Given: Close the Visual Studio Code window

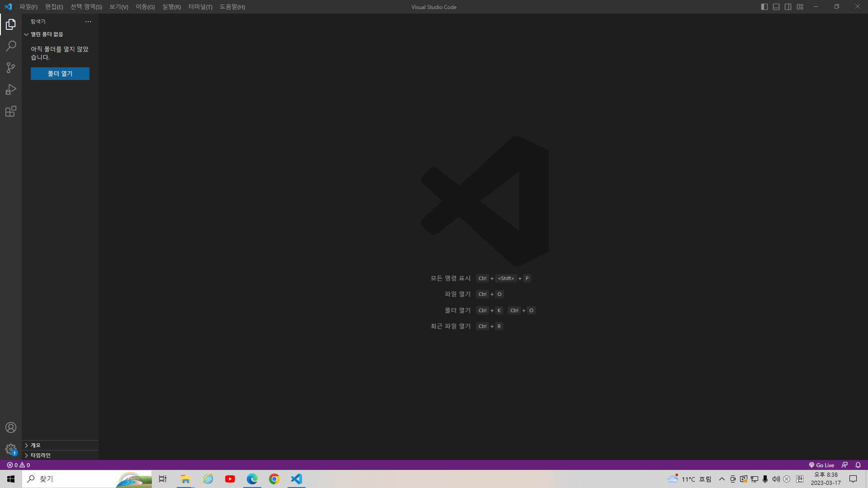Looking at the screenshot, I should [x=858, y=7].
